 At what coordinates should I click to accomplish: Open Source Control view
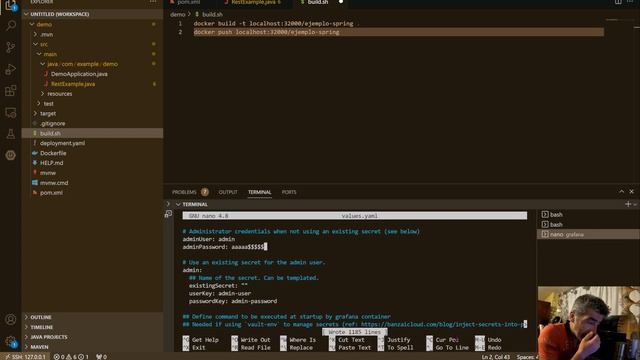pos(11,47)
